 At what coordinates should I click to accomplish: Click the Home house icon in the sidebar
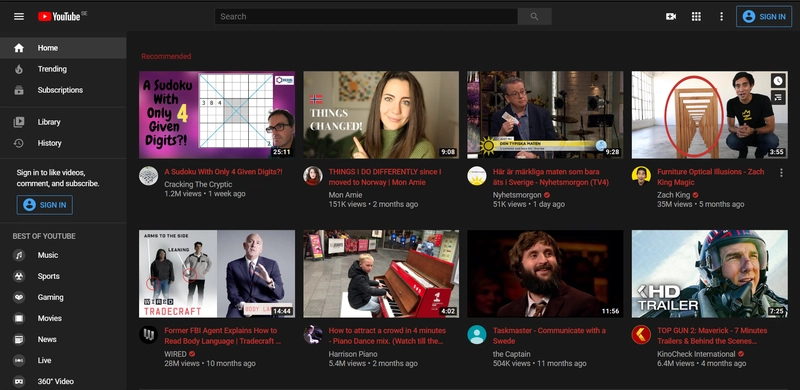click(19, 48)
